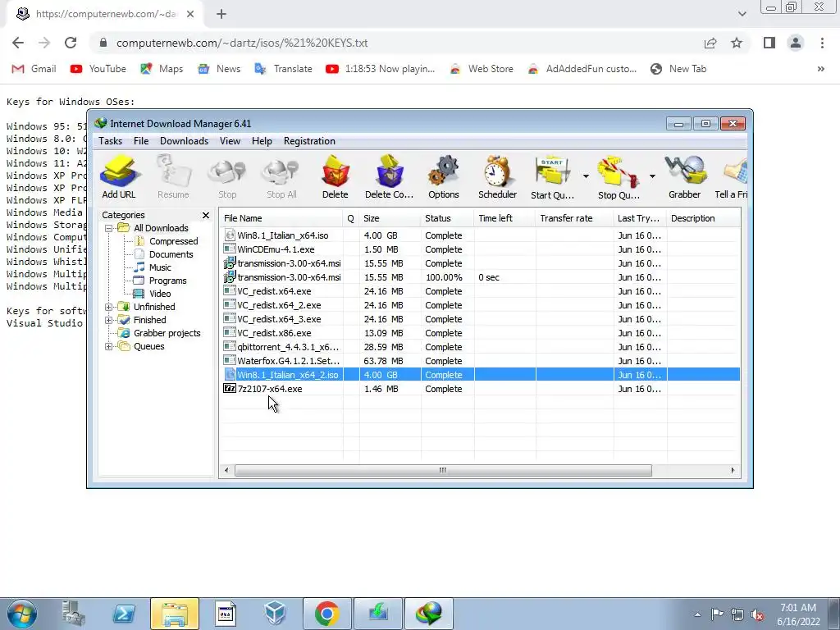The image size is (840, 630).
Task: Sort by the Status column header
Action: pos(447,218)
